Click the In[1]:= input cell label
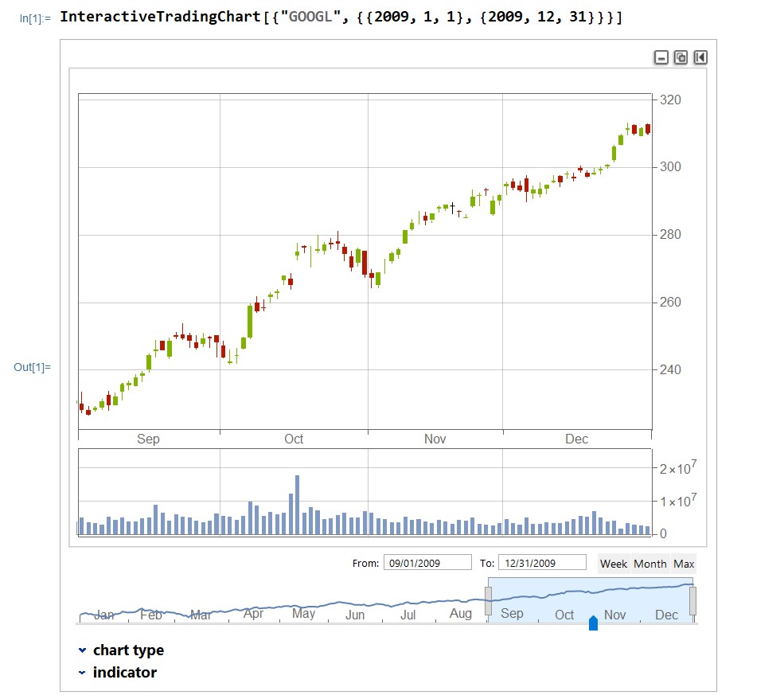Screen dimensions: 784x699 tap(35, 19)
